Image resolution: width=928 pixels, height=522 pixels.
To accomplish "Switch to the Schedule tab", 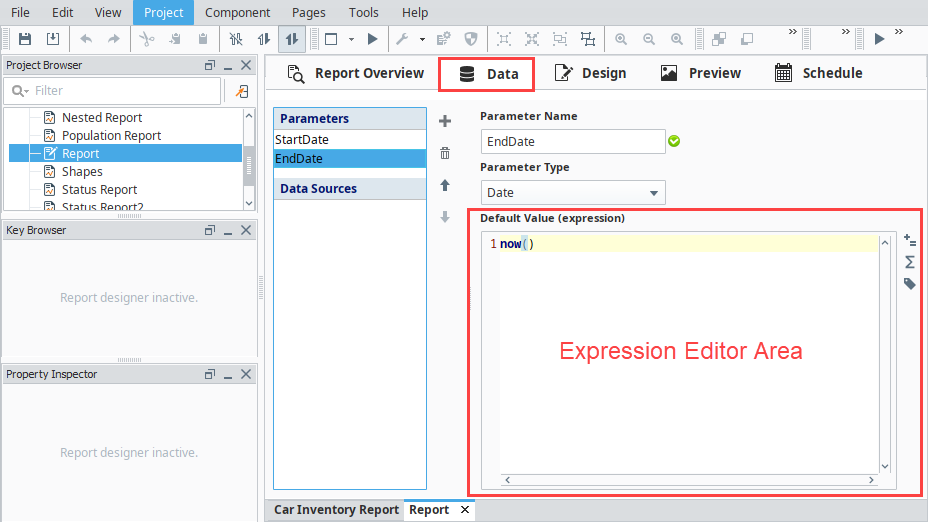I will 818,73.
